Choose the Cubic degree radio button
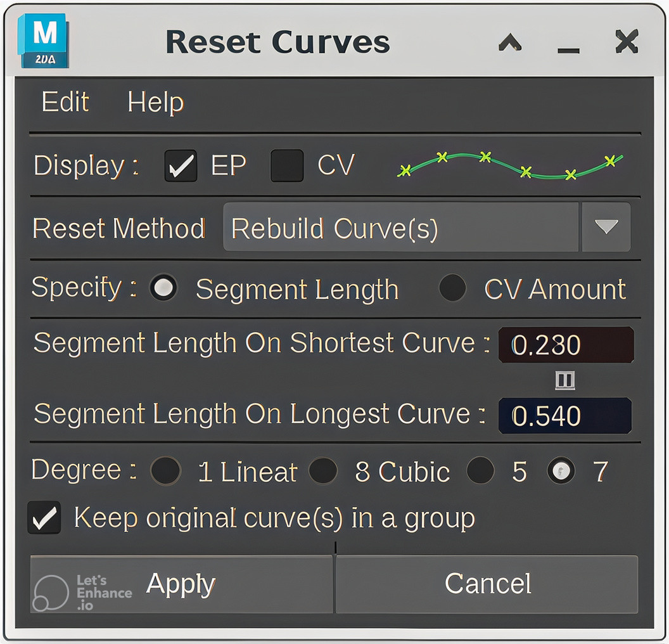Image resolution: width=669 pixels, height=644 pixels. point(323,472)
